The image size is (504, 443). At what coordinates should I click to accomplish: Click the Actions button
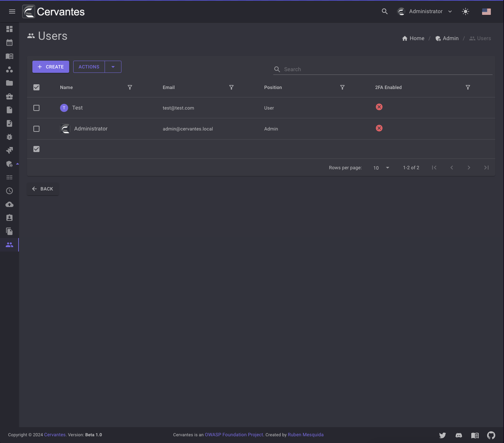coord(89,67)
